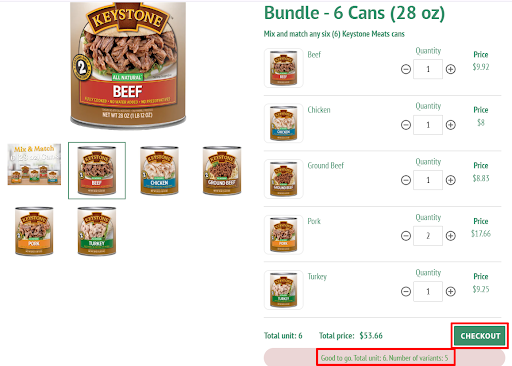
Task: Increase Pork quantity with plus icon
Action: coord(451,236)
